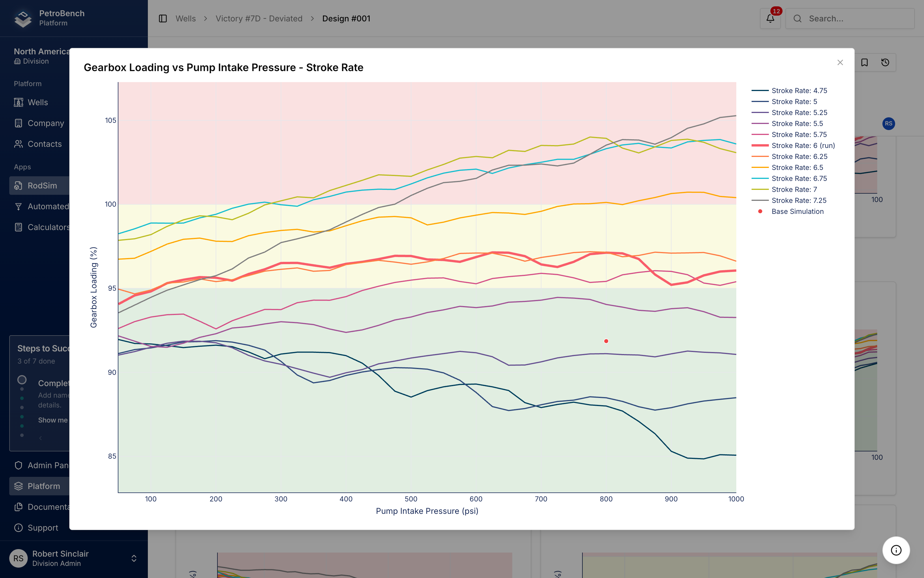Open Company in the sidebar
This screenshot has height=578, width=924.
click(x=39, y=123)
